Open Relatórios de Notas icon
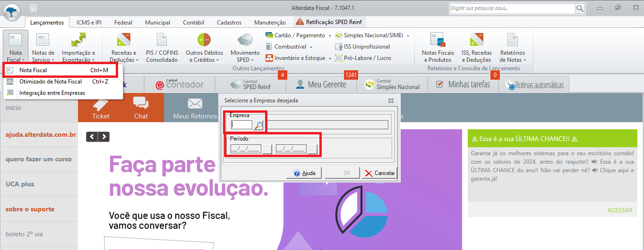644x250 pixels. point(513,47)
